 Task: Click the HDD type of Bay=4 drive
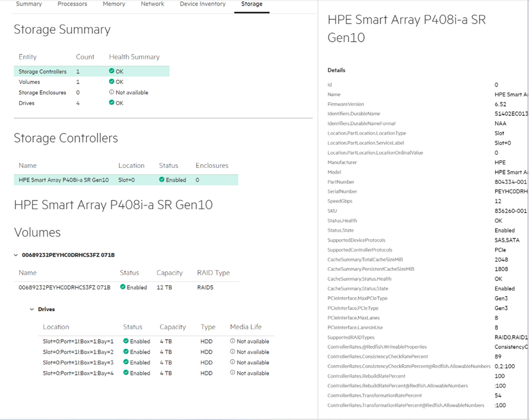coord(206,373)
